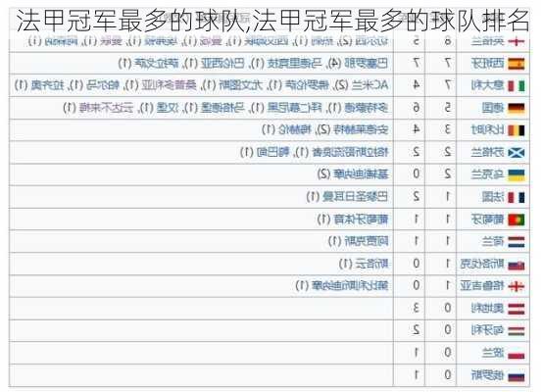Click the 西班牙 country name link

tap(487, 64)
